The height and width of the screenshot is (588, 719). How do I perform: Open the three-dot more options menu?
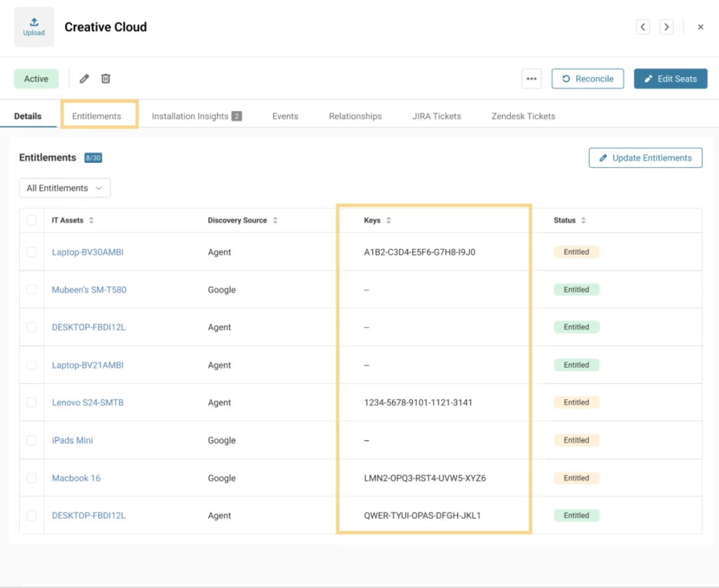click(x=532, y=79)
